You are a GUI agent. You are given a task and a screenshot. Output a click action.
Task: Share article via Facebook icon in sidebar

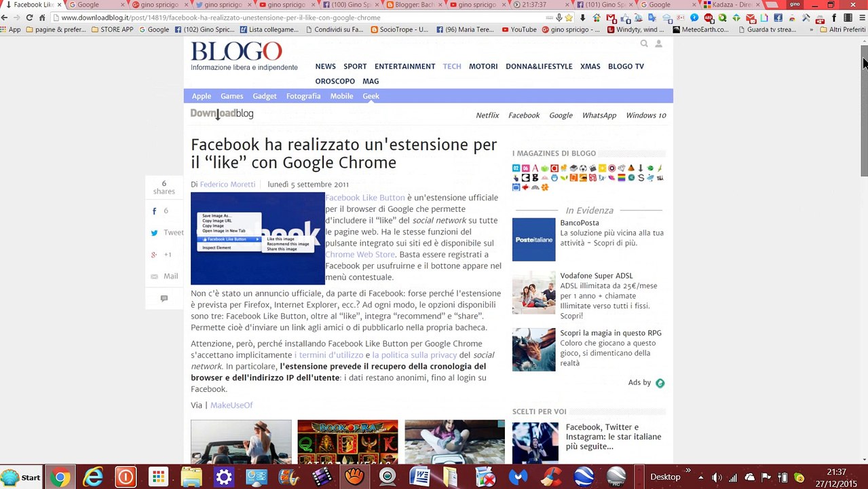155,211
